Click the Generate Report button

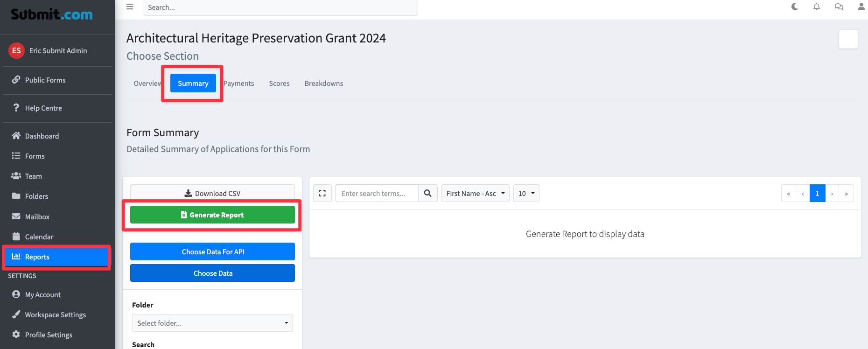click(212, 215)
